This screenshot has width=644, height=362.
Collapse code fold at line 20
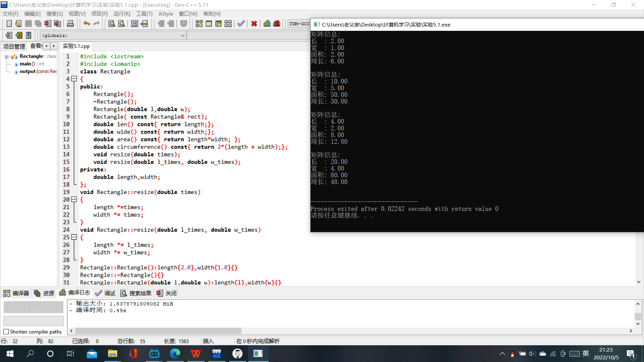click(x=74, y=200)
